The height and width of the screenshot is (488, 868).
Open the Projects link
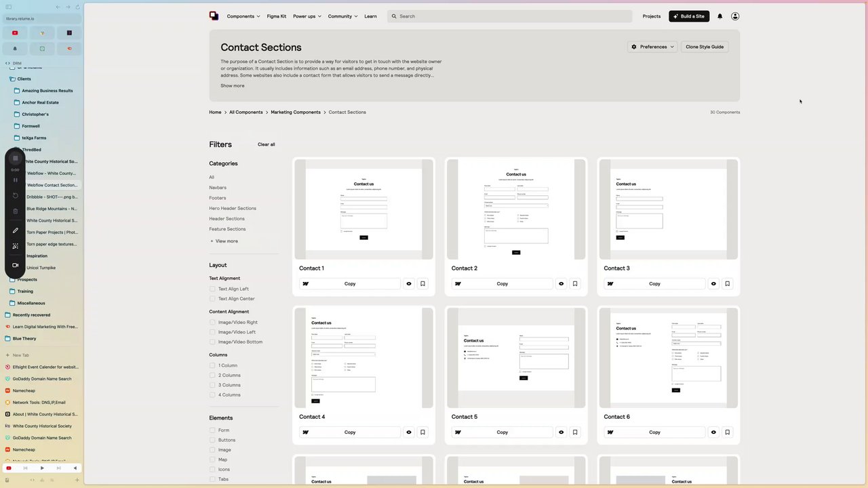pos(652,16)
